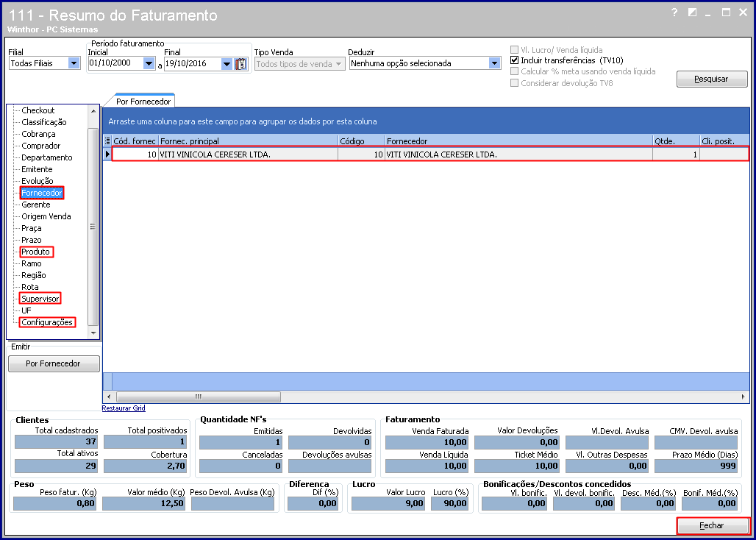The height and width of the screenshot is (540, 756).
Task: Sort by Fornecedor column header
Action: point(518,141)
